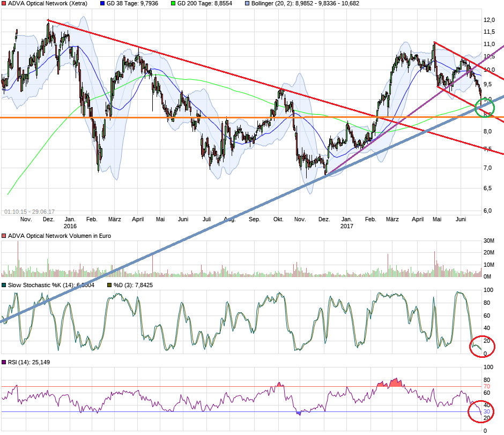Click the '6,0' price axis value
Viewport: 504px width, 435px height.
[x=487, y=211]
